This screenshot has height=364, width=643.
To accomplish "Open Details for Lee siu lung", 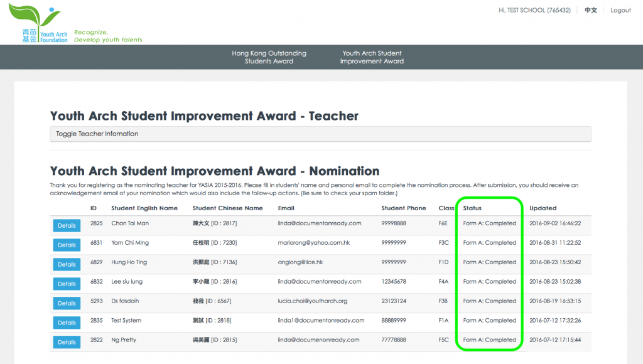I will coord(67,284).
